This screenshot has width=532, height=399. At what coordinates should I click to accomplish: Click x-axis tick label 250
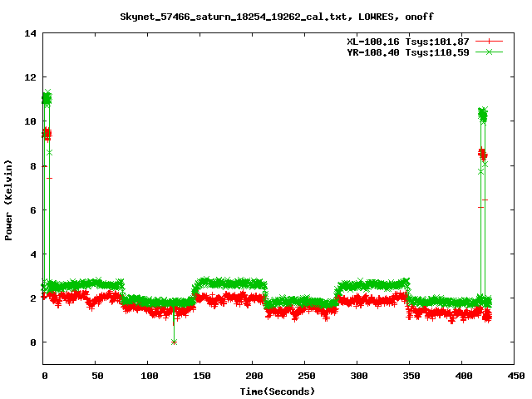pyautogui.click(x=307, y=376)
